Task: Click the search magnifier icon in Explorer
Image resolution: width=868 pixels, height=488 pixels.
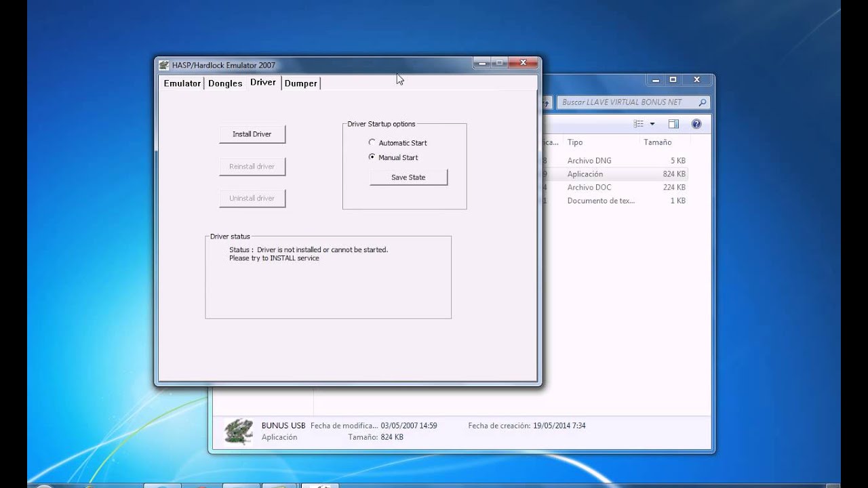Action: [703, 102]
